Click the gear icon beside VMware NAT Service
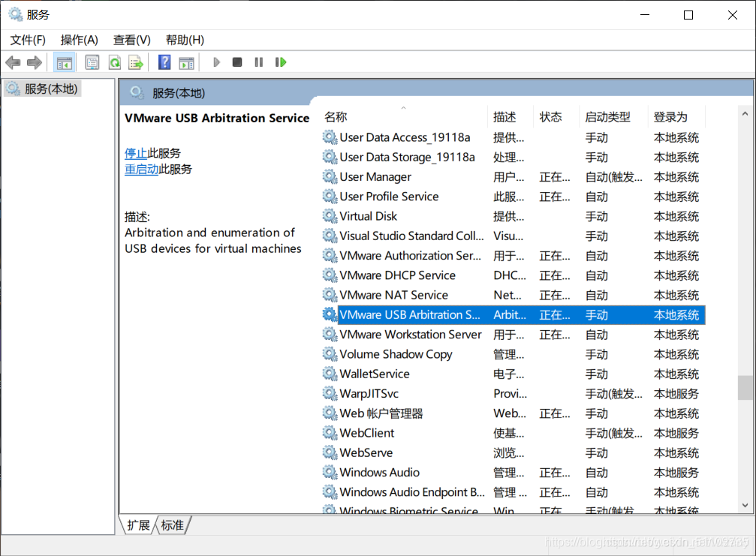756x556 pixels. pyautogui.click(x=330, y=295)
